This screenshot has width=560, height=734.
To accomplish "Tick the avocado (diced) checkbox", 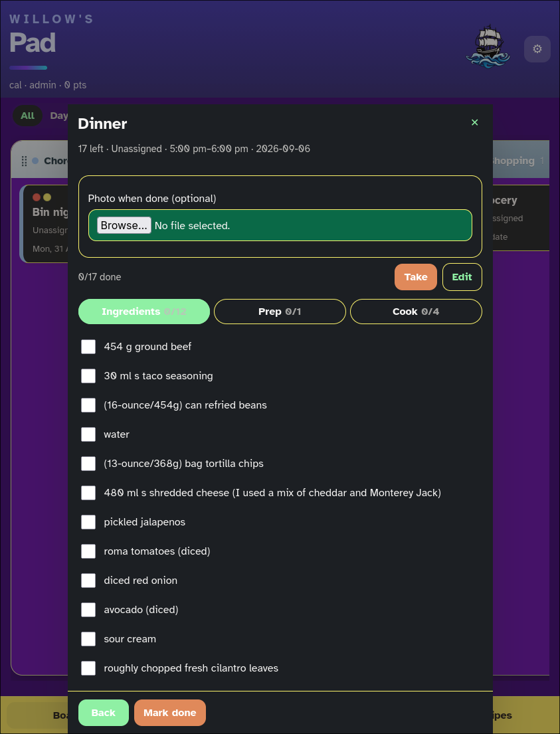I will click(x=88, y=610).
